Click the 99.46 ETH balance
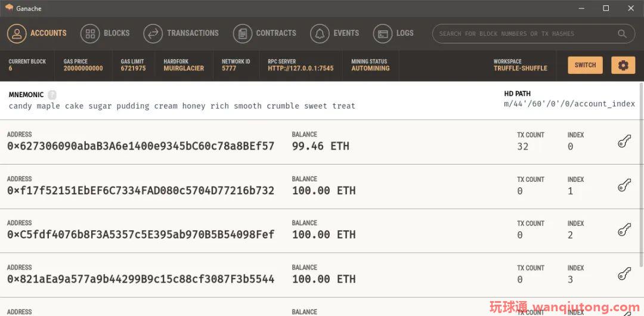 coord(321,146)
